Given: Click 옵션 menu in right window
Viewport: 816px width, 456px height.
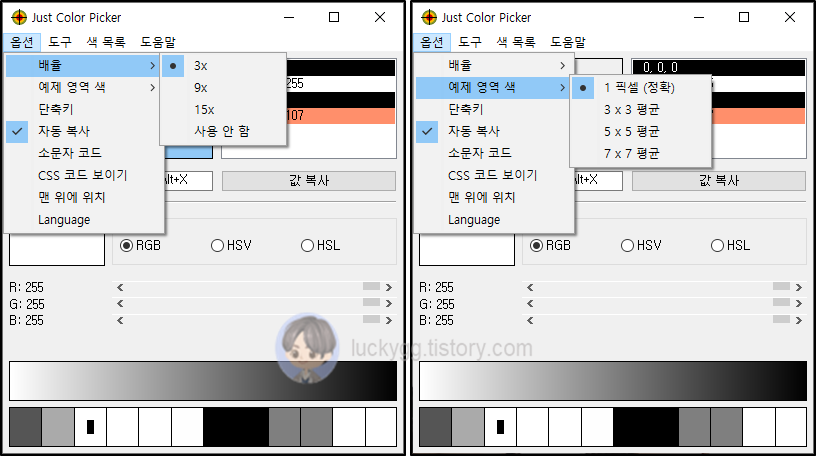Looking at the screenshot, I should click(x=431, y=42).
